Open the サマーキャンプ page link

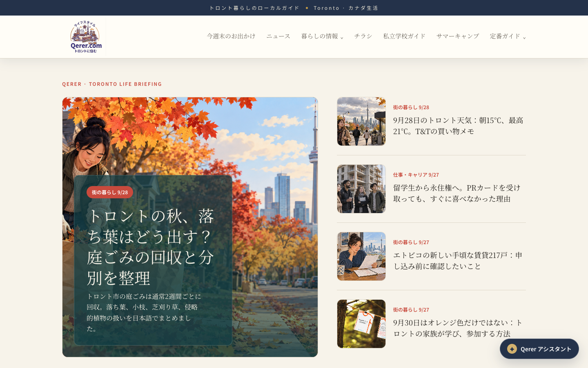point(458,36)
